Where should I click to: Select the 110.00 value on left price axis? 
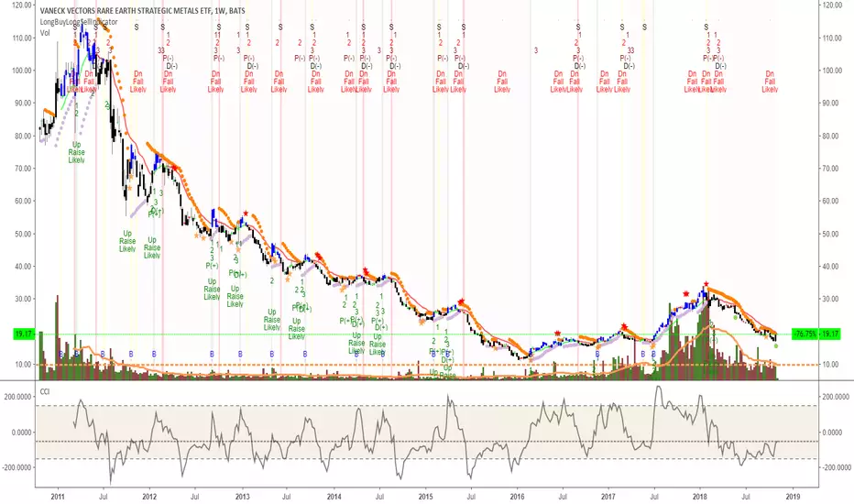tap(22, 38)
